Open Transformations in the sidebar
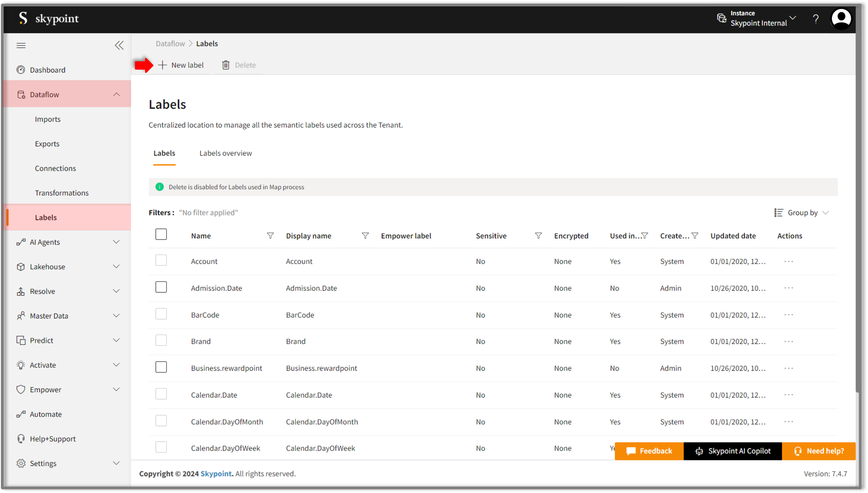The width and height of the screenshot is (868, 493). [61, 193]
